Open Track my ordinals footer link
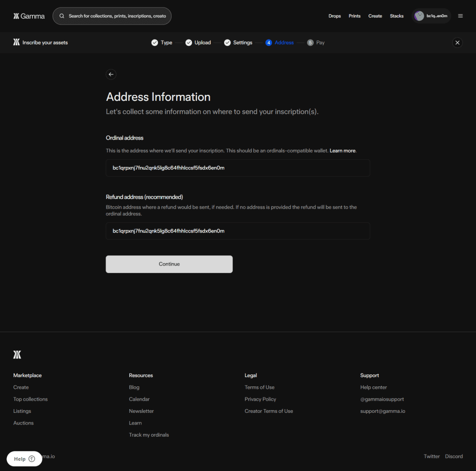The image size is (476, 471). (x=149, y=435)
